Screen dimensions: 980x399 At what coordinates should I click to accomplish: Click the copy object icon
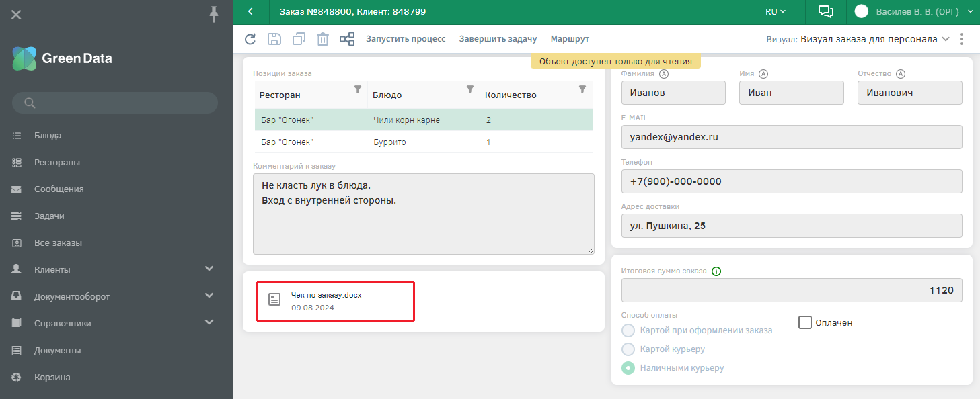click(x=299, y=39)
